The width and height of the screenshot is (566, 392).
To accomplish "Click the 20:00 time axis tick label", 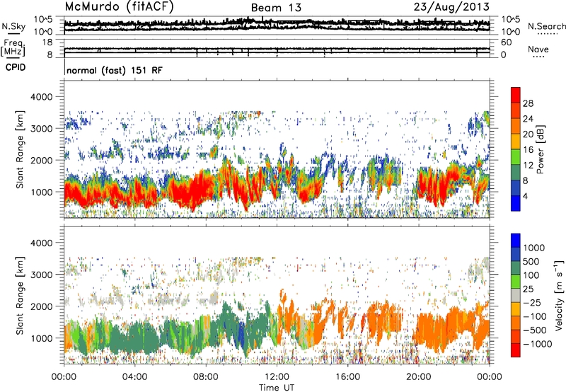I will point(419,377).
